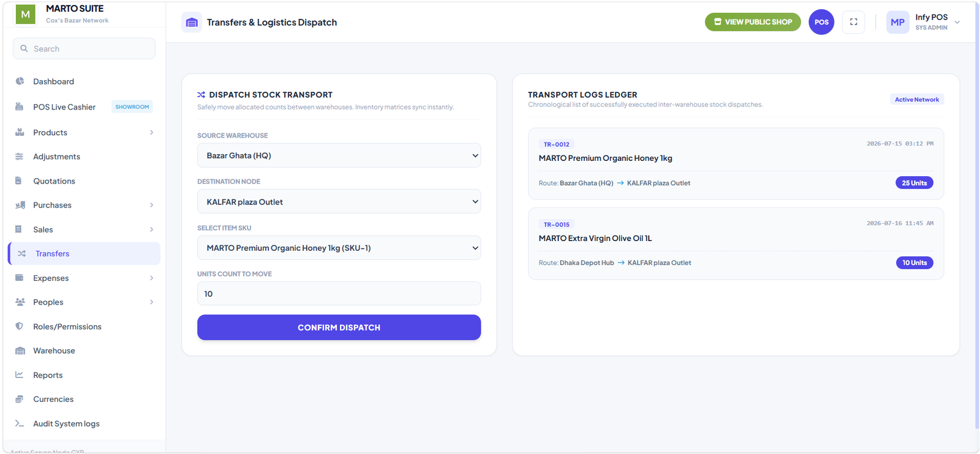This screenshot has width=980, height=454.
Task: Open the Select Item SKU dropdown
Action: 339,248
